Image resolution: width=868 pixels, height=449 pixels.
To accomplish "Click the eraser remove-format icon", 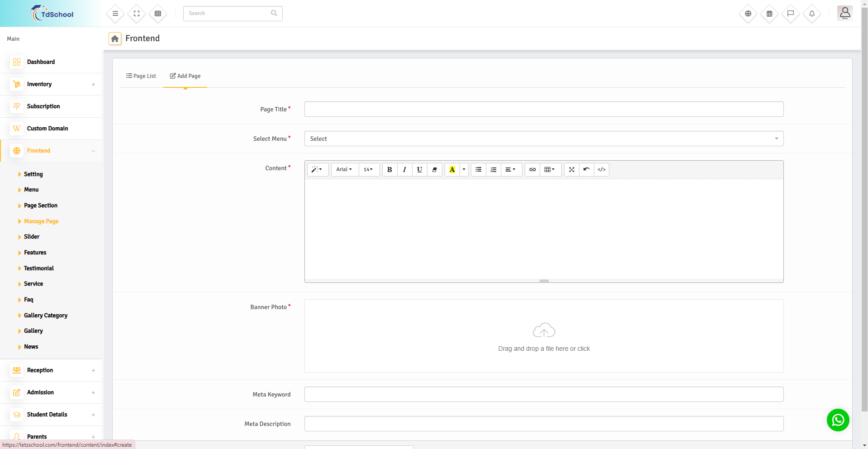I will tap(434, 170).
